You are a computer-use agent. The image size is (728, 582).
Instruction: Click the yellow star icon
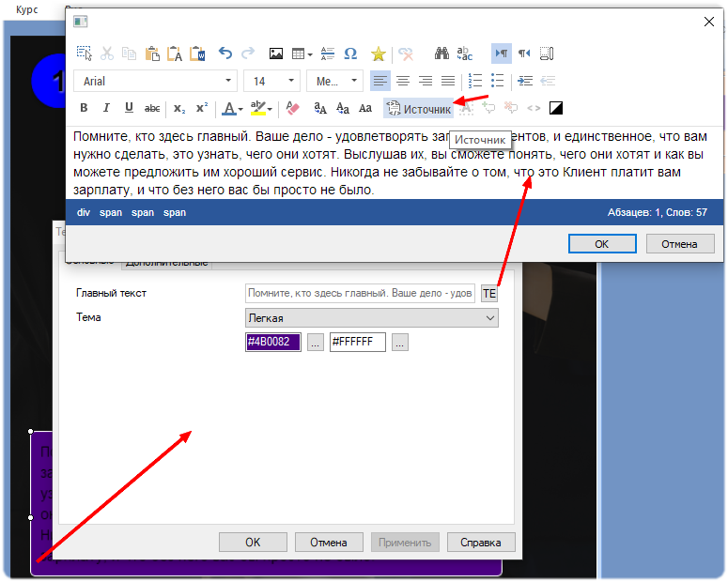(379, 54)
